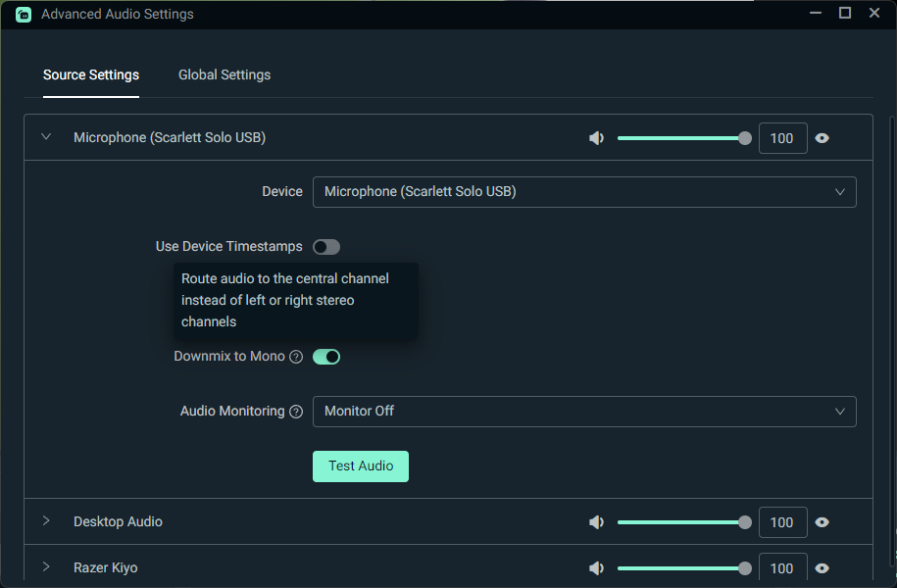Open the Audio Monitoring help tooltip
Image resolution: width=897 pixels, height=588 pixels.
pyautogui.click(x=296, y=411)
